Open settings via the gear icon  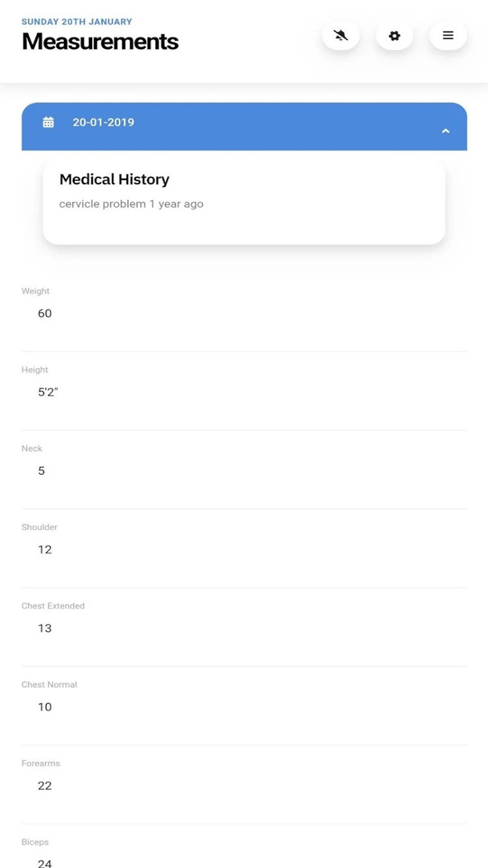point(394,35)
